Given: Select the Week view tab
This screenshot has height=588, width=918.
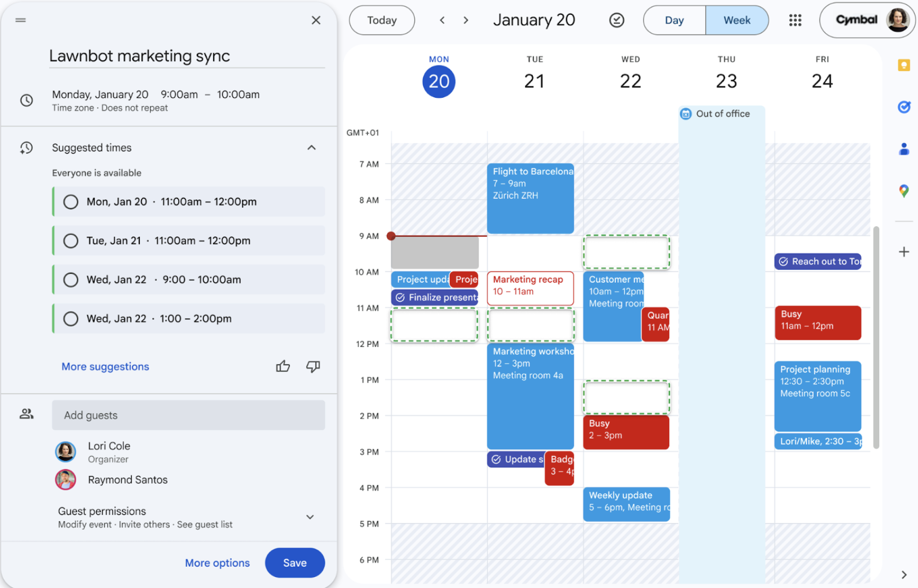Looking at the screenshot, I should pos(737,20).
